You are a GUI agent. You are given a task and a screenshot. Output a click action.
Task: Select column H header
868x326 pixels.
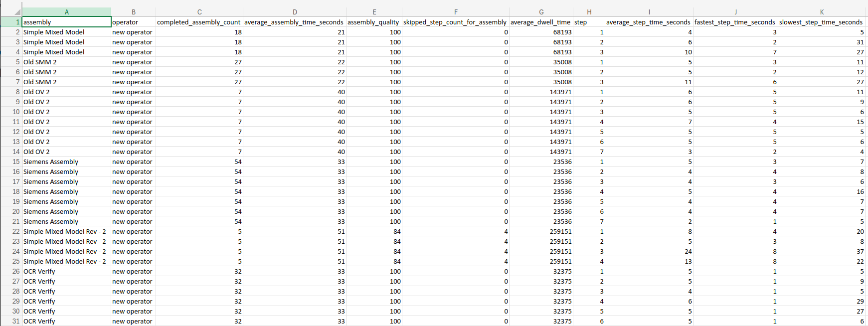pos(589,12)
